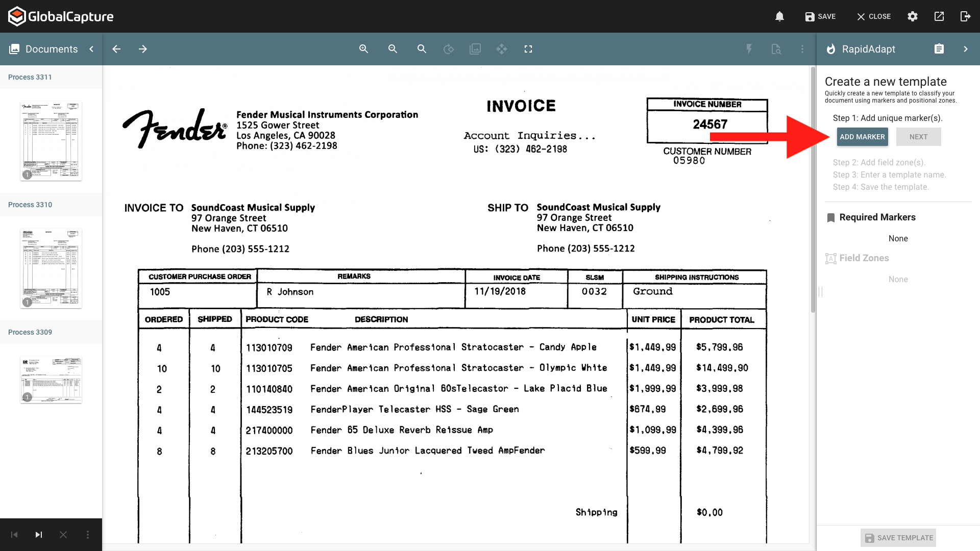This screenshot has width=980, height=551.
Task: Click 'Step 1: Add unique marker(s).' text
Action: click(x=888, y=118)
